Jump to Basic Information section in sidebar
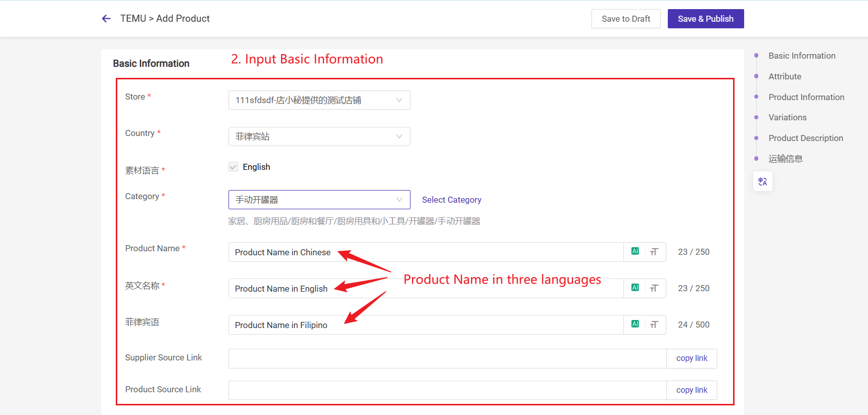The image size is (868, 415). [x=801, y=56]
